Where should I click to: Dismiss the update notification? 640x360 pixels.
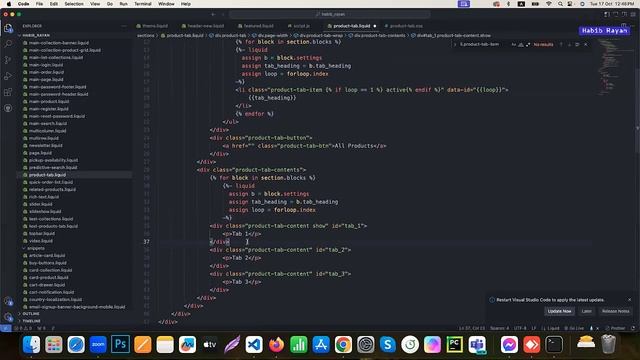point(629,300)
